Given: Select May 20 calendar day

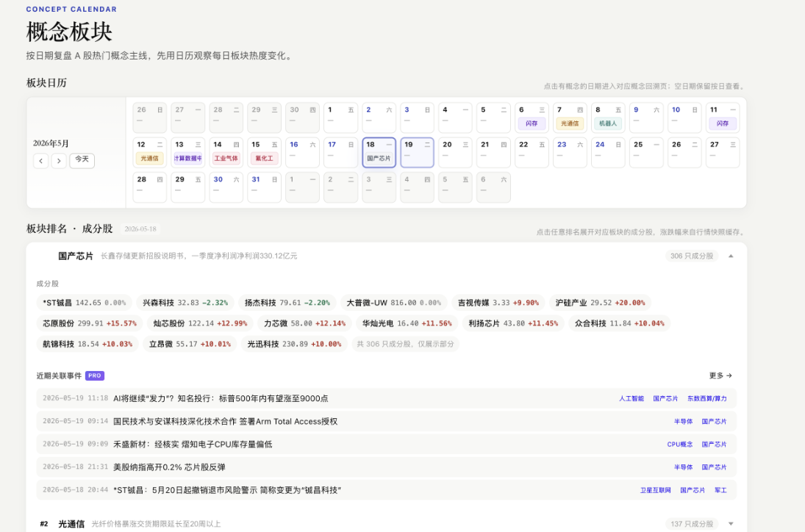Looking at the screenshot, I should [x=455, y=152].
